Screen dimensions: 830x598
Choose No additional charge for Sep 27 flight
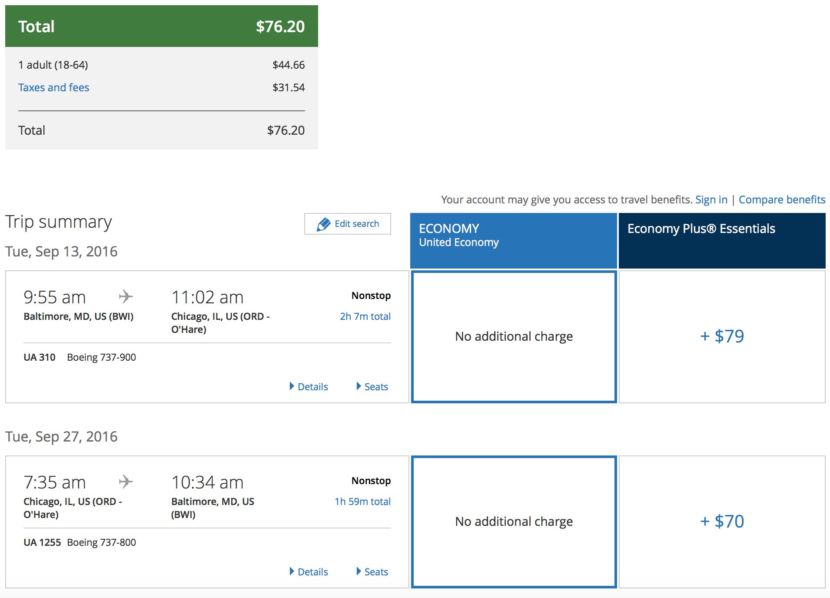pyautogui.click(x=514, y=522)
